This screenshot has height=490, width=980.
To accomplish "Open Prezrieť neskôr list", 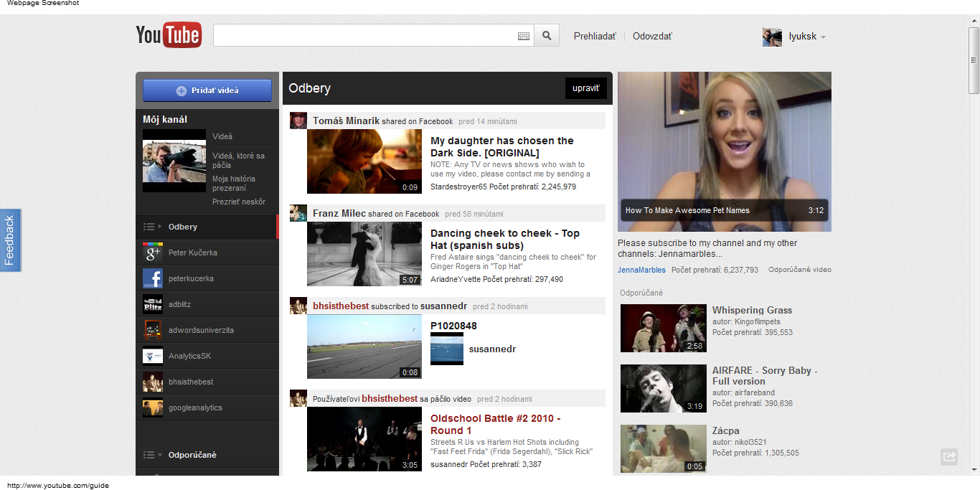I will tap(239, 202).
